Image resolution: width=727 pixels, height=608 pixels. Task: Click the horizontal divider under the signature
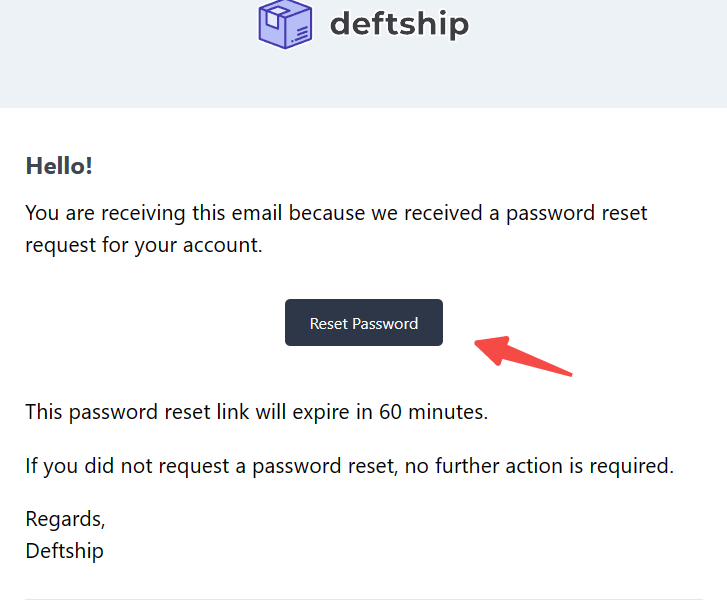pyautogui.click(x=364, y=599)
